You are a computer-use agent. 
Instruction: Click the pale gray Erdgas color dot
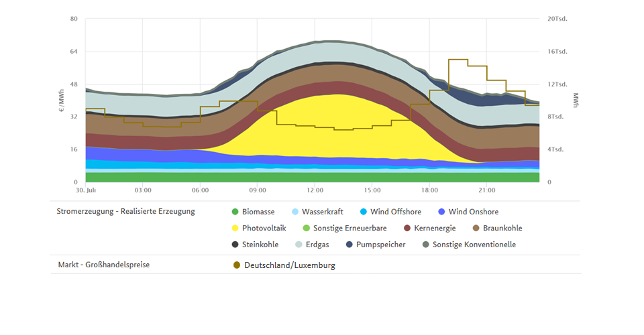pos(299,245)
